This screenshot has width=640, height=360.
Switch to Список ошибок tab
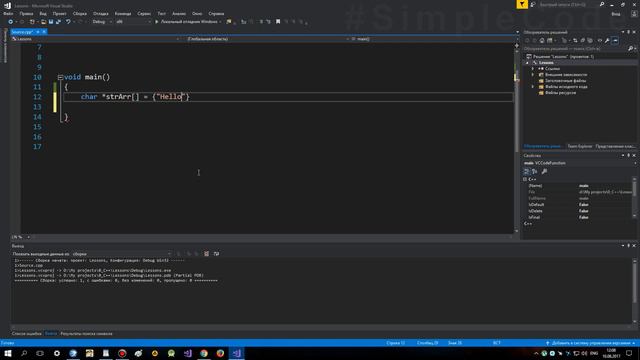pos(27,334)
